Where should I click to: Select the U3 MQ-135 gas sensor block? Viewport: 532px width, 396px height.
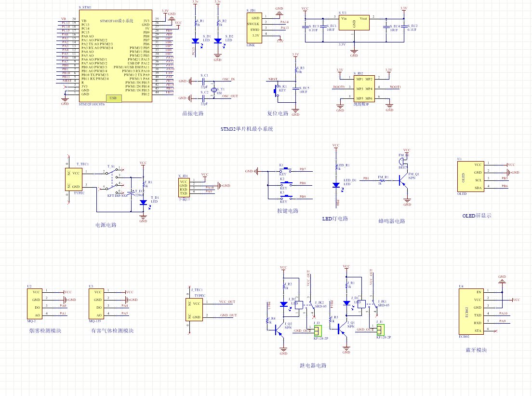pos(96,304)
